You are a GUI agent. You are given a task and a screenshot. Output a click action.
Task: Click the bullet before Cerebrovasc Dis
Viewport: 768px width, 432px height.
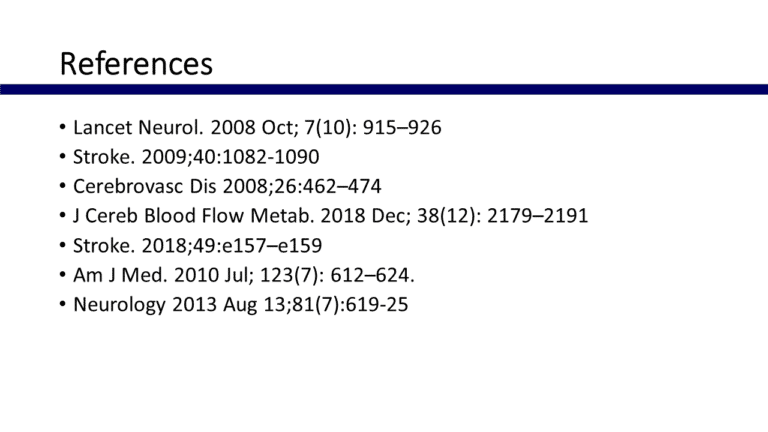[x=62, y=186]
